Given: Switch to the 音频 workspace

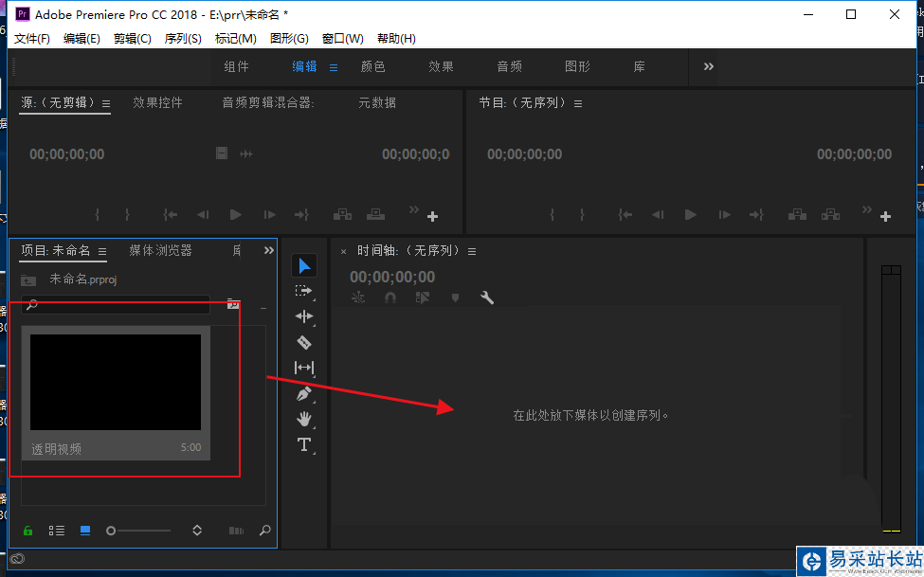Looking at the screenshot, I should 510,66.
